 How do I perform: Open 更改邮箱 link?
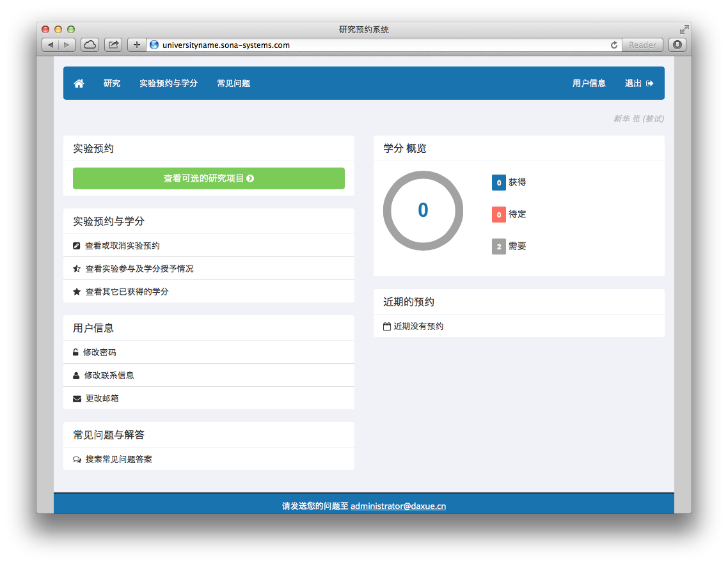point(102,398)
